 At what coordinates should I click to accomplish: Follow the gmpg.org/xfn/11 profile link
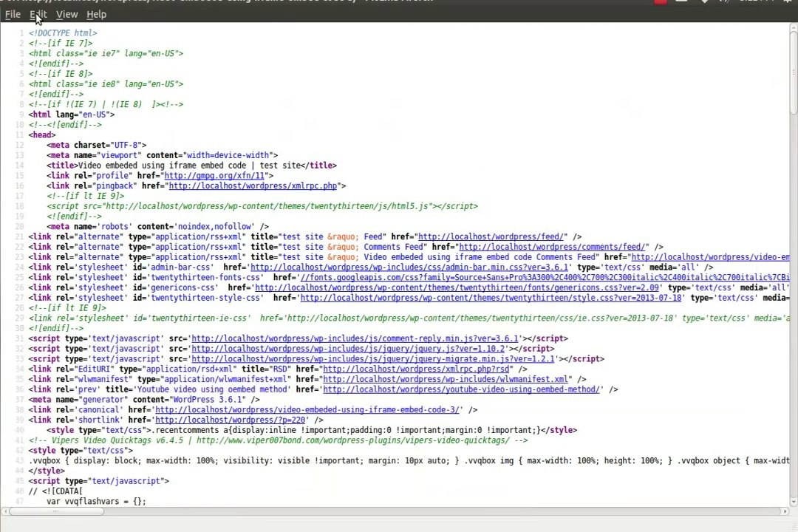pyautogui.click(x=214, y=176)
